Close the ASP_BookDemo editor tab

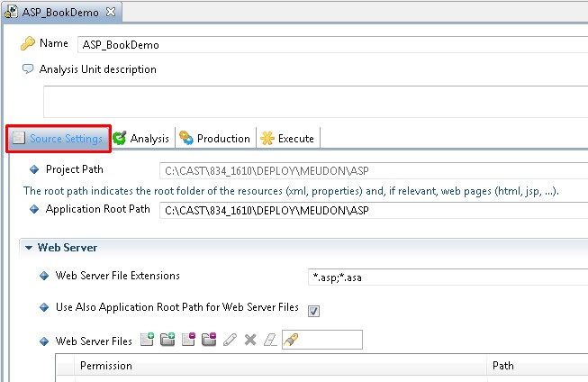point(111,12)
